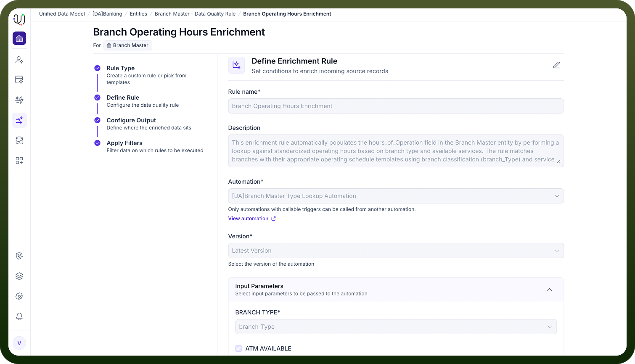Click the Rule Type step checkmark
635x364 pixels.
pos(97,68)
